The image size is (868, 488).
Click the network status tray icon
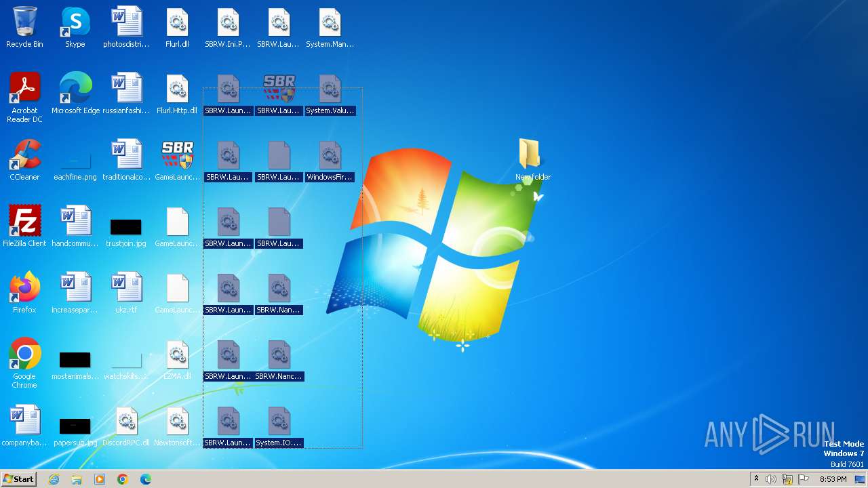[787, 479]
